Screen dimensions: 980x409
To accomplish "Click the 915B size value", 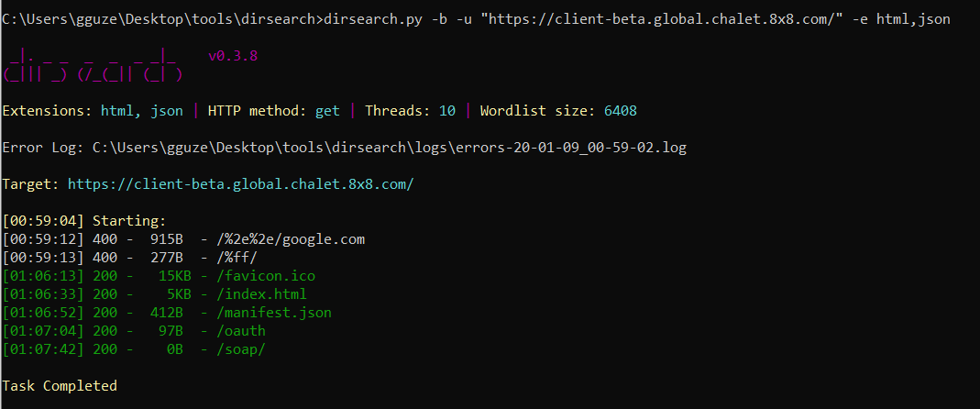I will click(166, 239).
